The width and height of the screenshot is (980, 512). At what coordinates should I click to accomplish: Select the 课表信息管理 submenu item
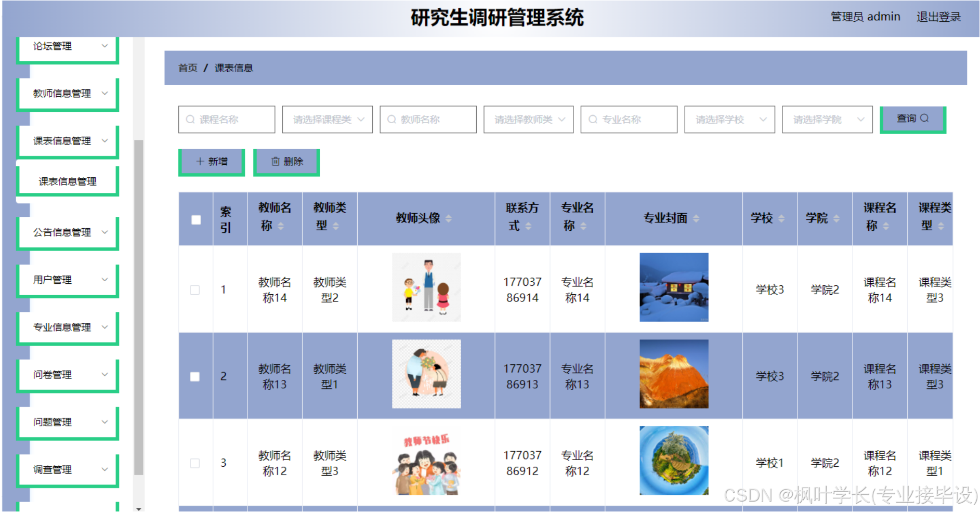click(68, 181)
